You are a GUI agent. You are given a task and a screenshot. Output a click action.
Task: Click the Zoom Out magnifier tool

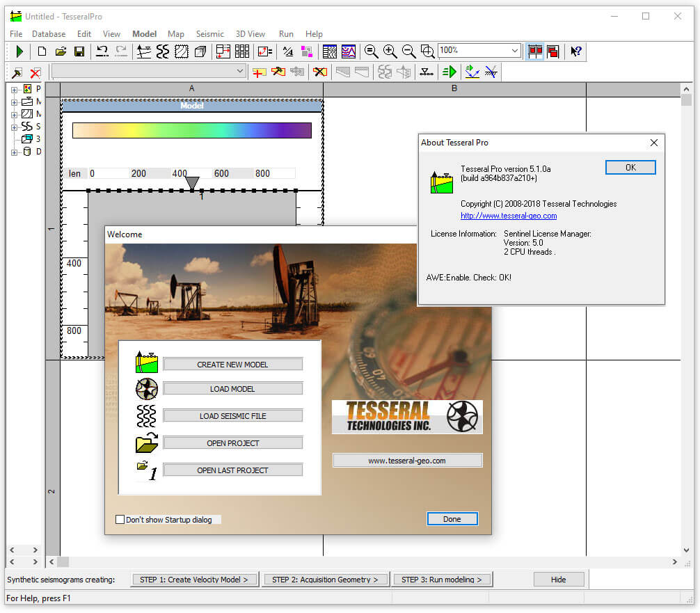(408, 51)
